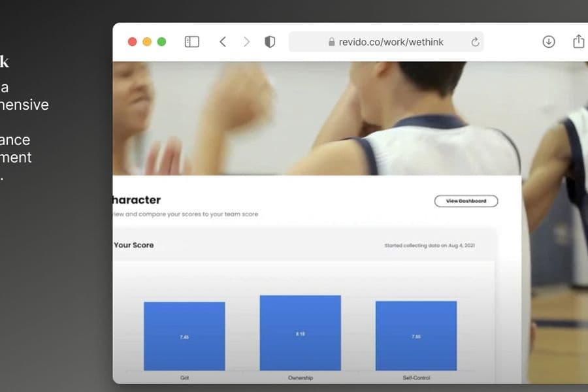Open the Share sheet icon

coord(579,41)
